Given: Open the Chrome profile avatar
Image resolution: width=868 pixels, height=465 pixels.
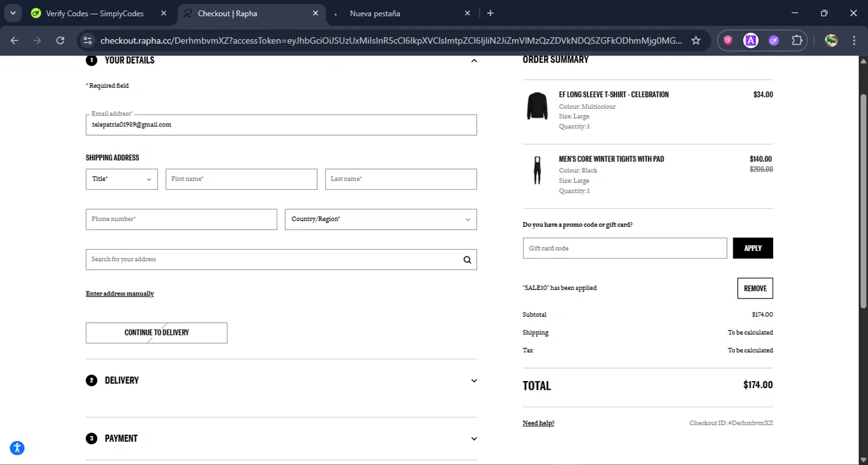Looking at the screenshot, I should [x=832, y=40].
